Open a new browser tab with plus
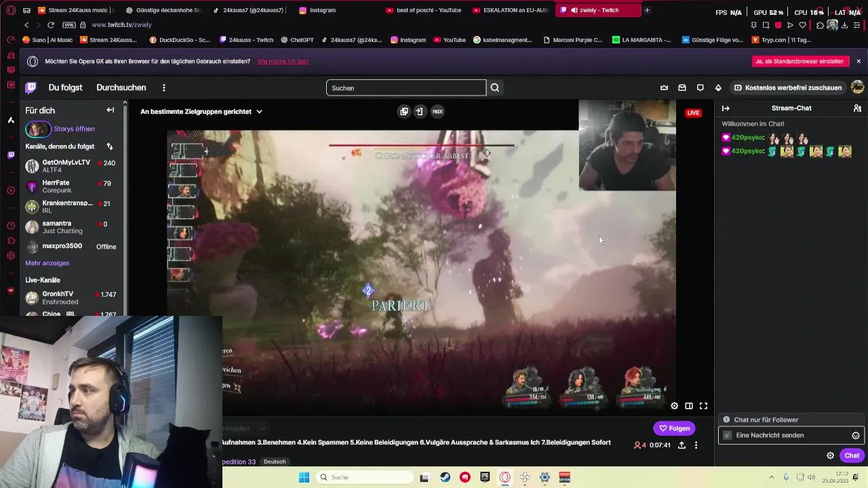 click(647, 10)
